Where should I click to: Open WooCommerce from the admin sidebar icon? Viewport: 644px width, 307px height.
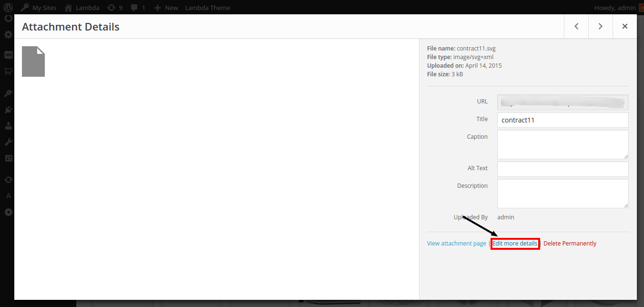pos(8,55)
